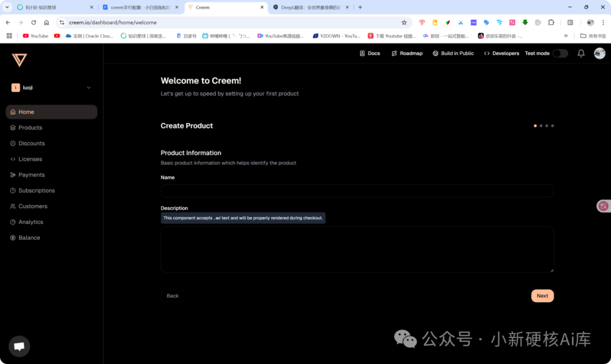Image resolution: width=611 pixels, height=364 pixels.
Task: Click the address bar URL
Action: pos(113,23)
